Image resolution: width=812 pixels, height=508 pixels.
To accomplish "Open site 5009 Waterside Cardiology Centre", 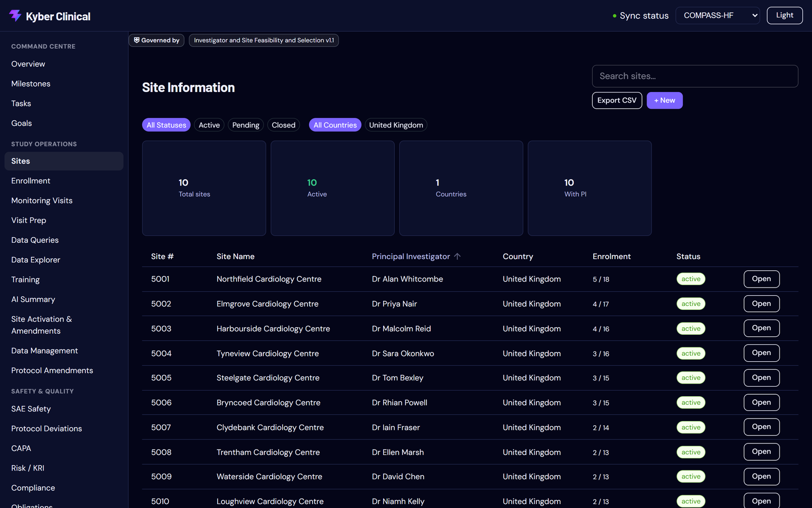I will (761, 477).
